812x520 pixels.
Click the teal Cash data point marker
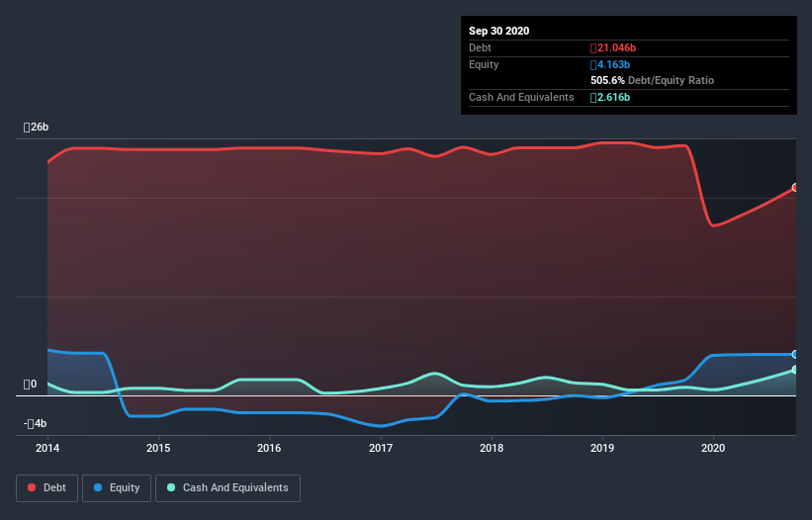click(x=795, y=370)
